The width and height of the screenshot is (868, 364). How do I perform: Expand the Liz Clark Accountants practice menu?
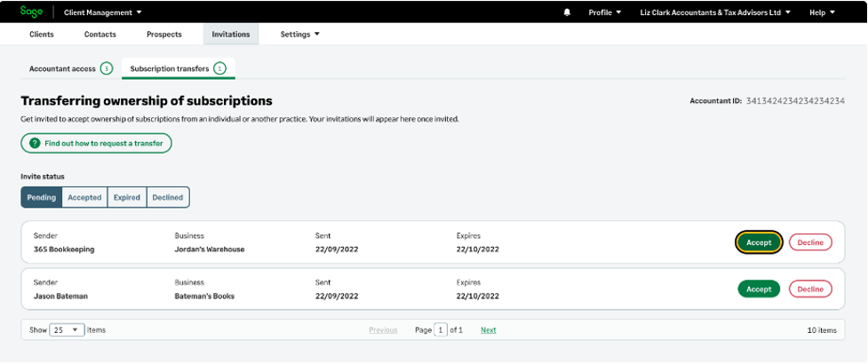point(715,12)
